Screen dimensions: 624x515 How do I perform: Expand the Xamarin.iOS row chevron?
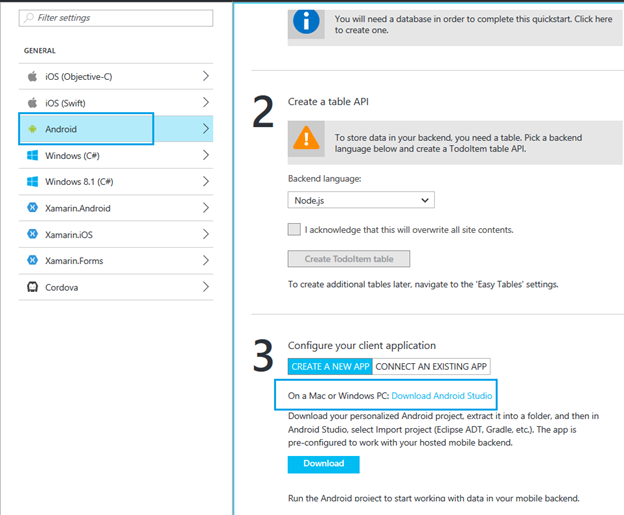pos(206,234)
